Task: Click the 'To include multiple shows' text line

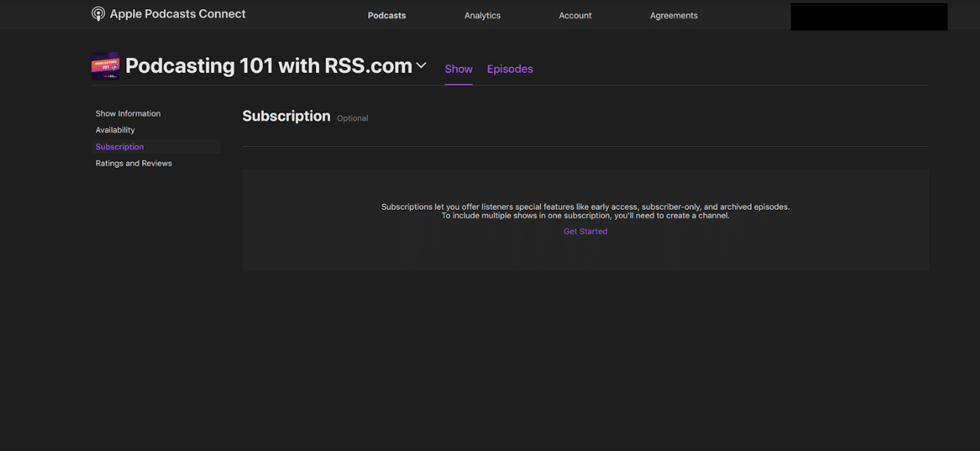Action: click(585, 216)
